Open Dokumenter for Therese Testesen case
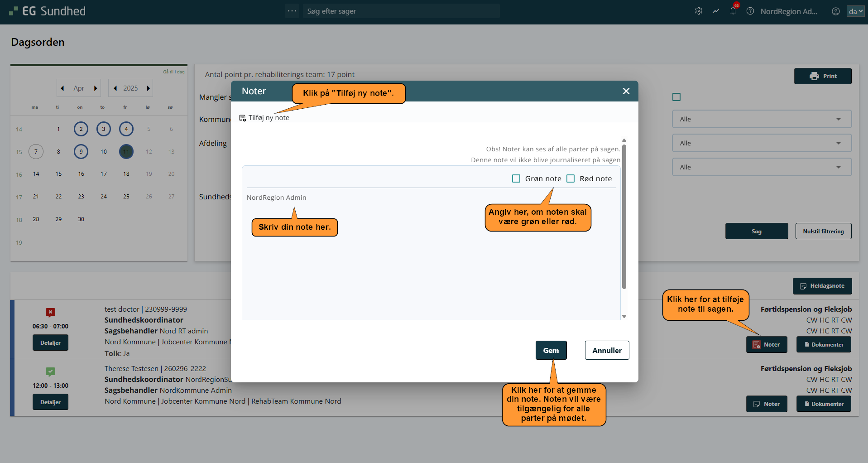Image resolution: width=868 pixels, height=463 pixels. pos(824,404)
